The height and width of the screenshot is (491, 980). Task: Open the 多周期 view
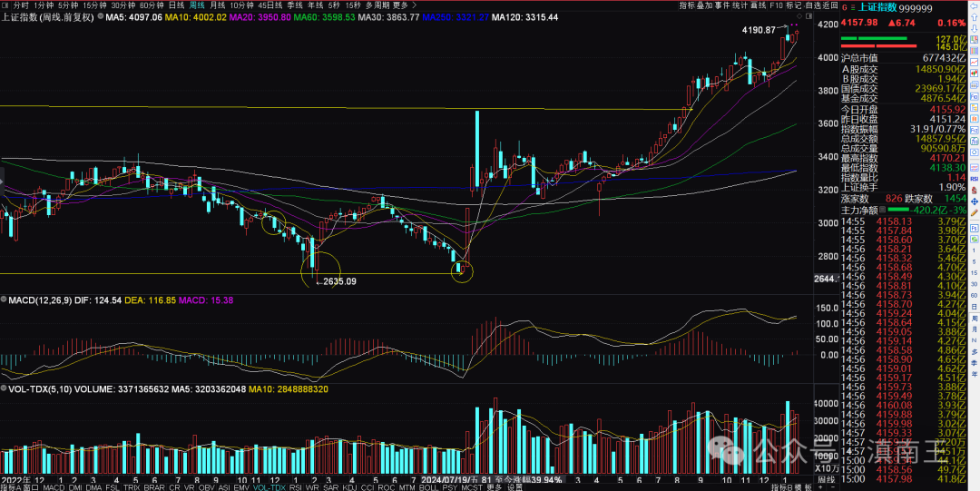(x=377, y=5)
